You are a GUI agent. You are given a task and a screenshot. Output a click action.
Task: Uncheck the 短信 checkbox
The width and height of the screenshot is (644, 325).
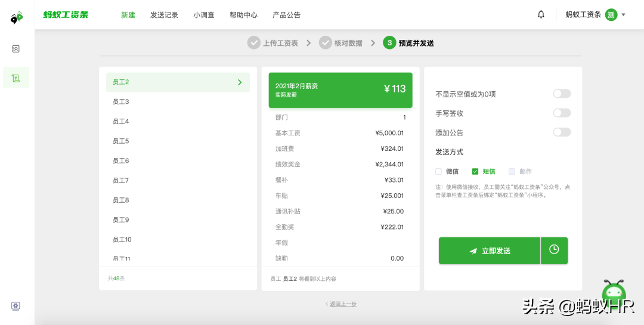pyautogui.click(x=475, y=171)
